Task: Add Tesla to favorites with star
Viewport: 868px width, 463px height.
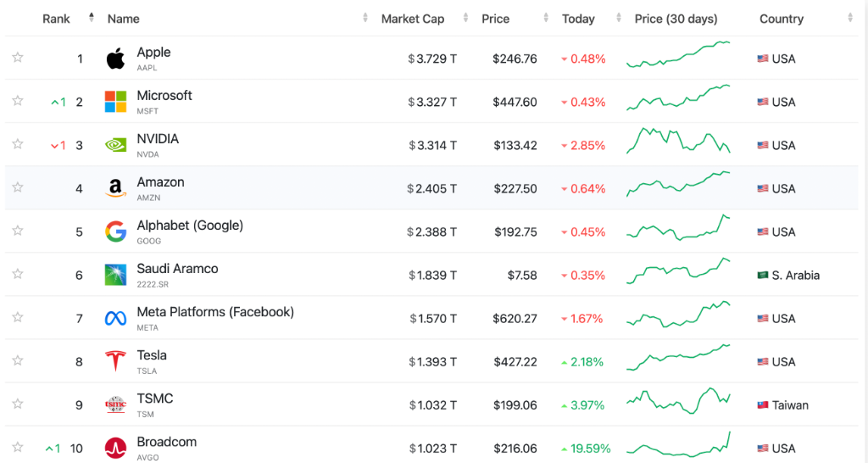Action: click(18, 360)
